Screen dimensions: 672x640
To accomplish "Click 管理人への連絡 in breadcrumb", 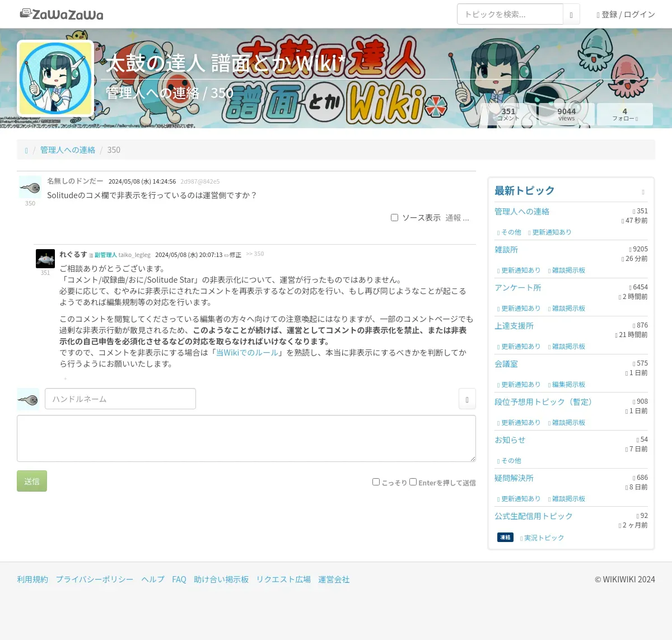I will [68, 150].
